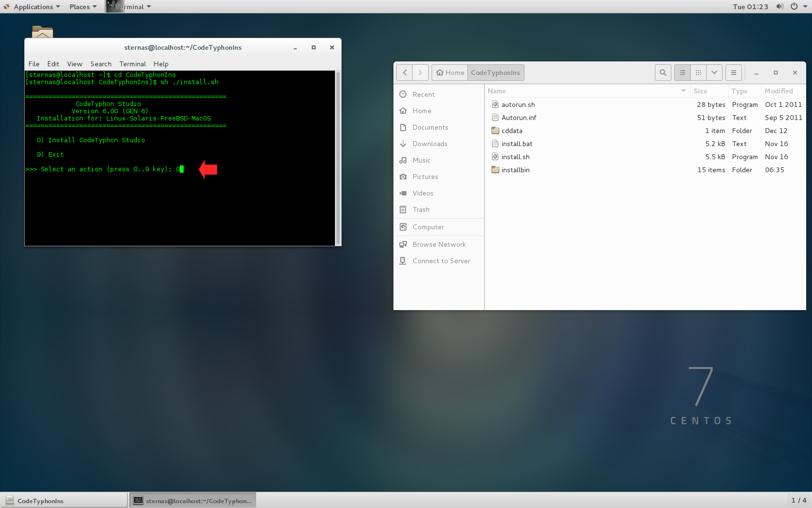
Task: Open the Applications menu
Action: [32, 7]
